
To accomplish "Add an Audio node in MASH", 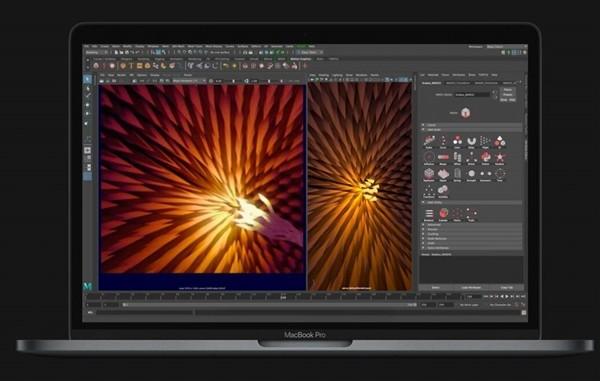I will click(x=429, y=141).
